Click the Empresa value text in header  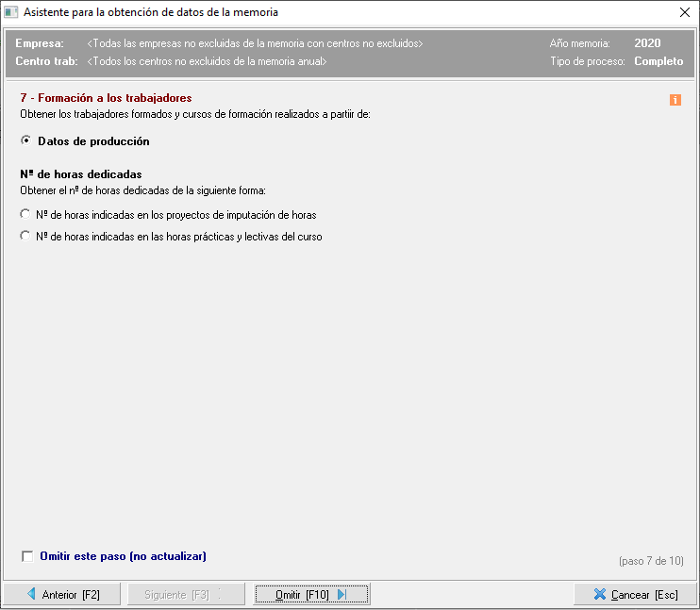(x=255, y=44)
